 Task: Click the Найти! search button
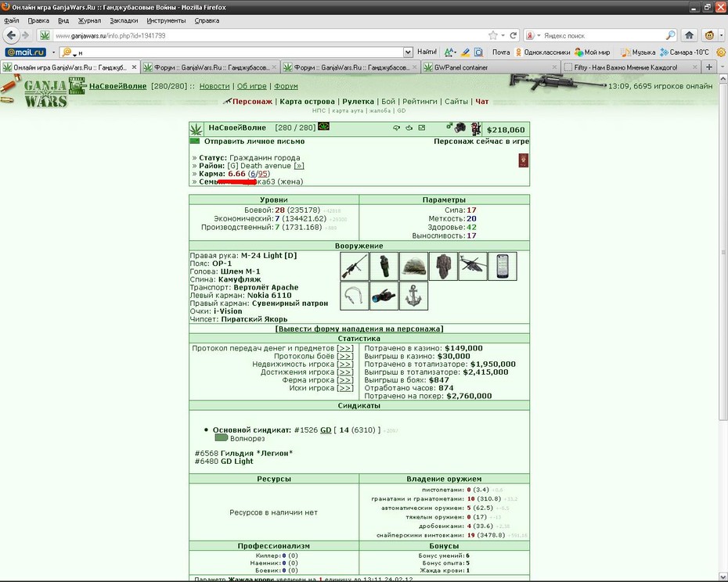click(x=427, y=52)
